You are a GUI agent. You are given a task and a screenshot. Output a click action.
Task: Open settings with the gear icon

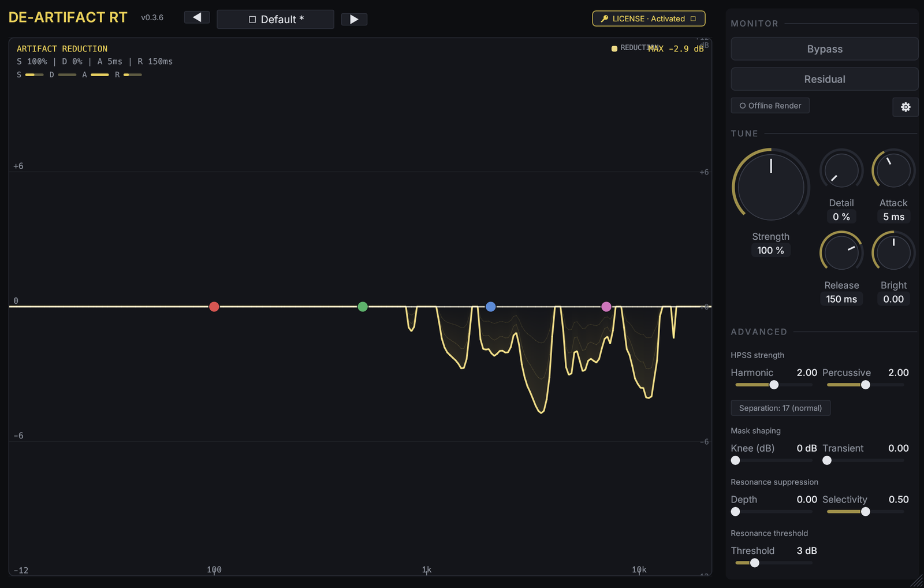906,107
